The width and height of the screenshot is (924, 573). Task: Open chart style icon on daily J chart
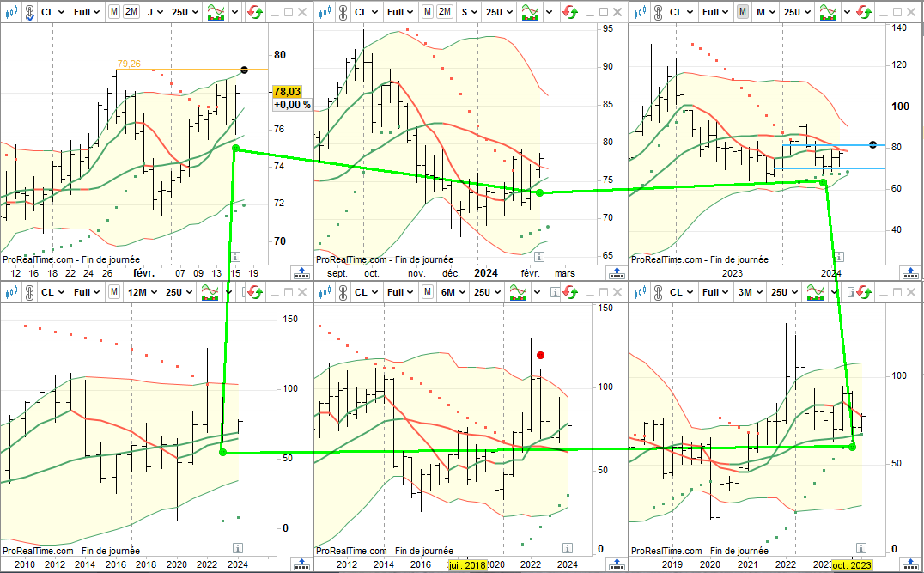click(12, 12)
